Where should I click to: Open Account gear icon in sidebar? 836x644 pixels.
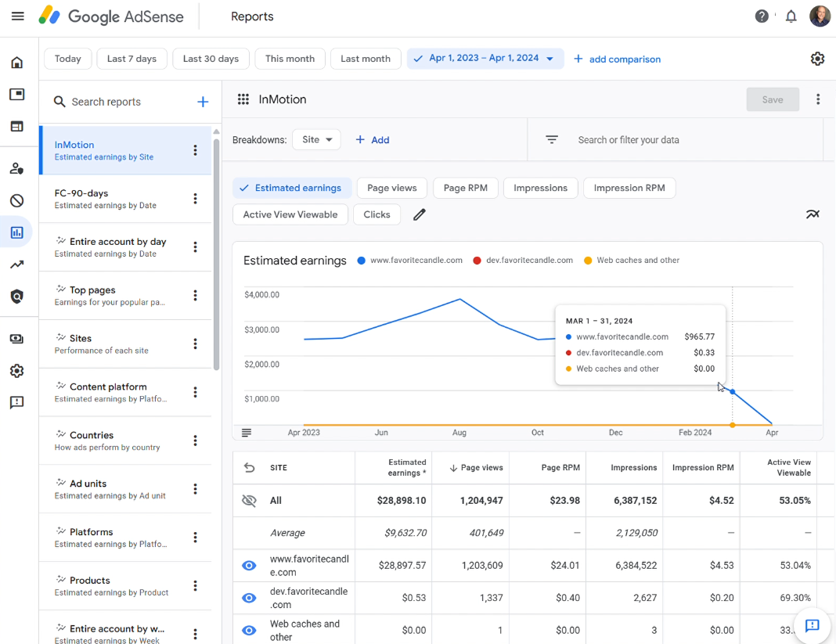[x=17, y=370]
